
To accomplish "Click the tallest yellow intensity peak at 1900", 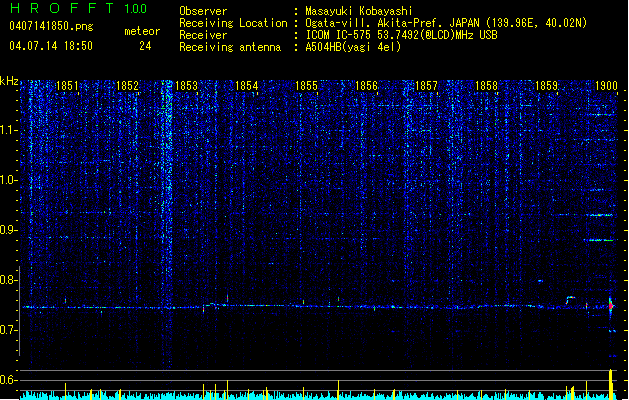I will tap(611, 384).
